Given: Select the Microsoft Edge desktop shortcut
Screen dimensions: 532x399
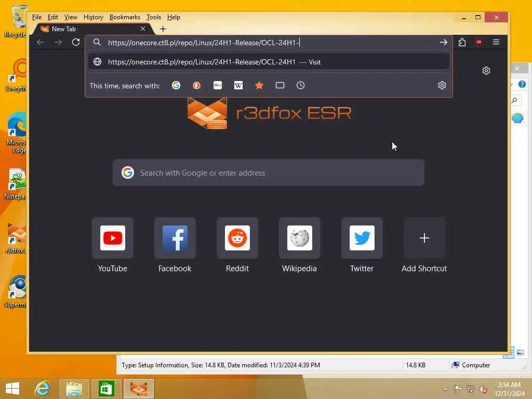Looking at the screenshot, I should pos(16,133).
